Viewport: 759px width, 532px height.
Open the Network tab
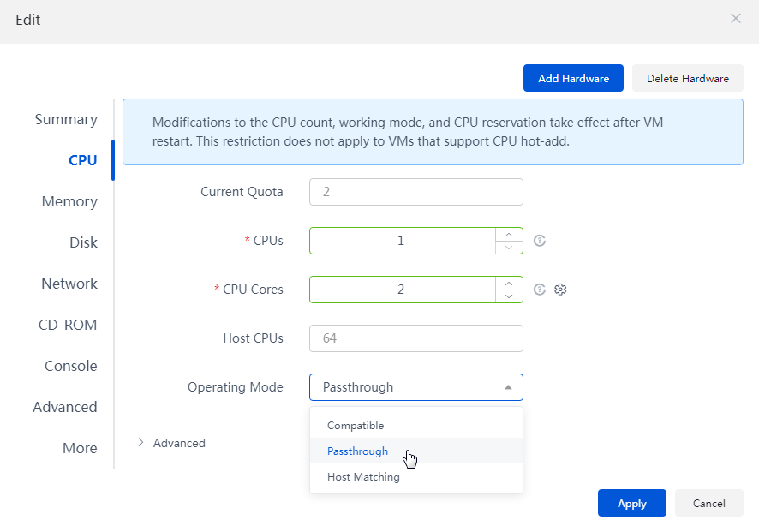coord(69,284)
